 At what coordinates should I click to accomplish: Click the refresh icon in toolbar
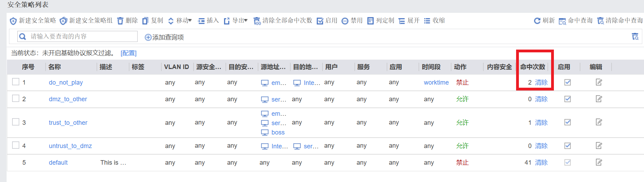coord(537,21)
